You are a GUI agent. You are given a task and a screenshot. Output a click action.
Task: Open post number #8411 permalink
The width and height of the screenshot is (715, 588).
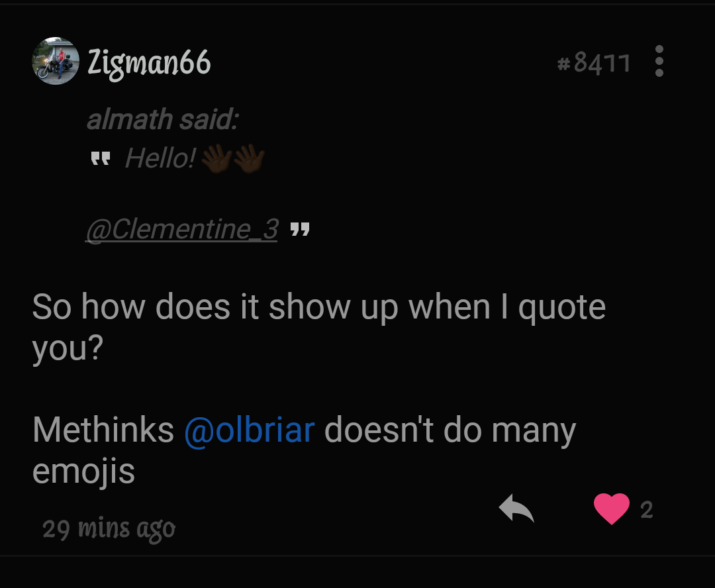point(594,64)
